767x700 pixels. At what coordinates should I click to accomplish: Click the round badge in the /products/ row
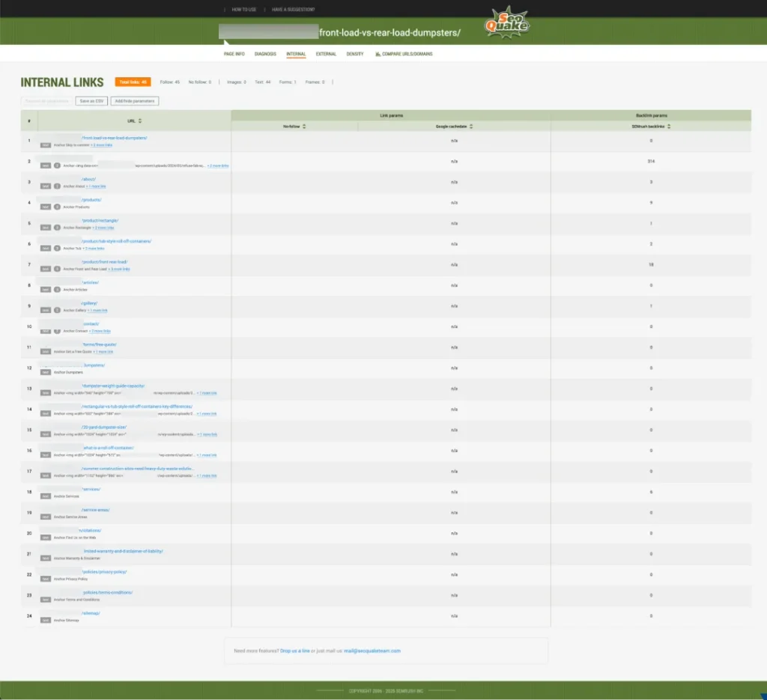click(x=57, y=207)
